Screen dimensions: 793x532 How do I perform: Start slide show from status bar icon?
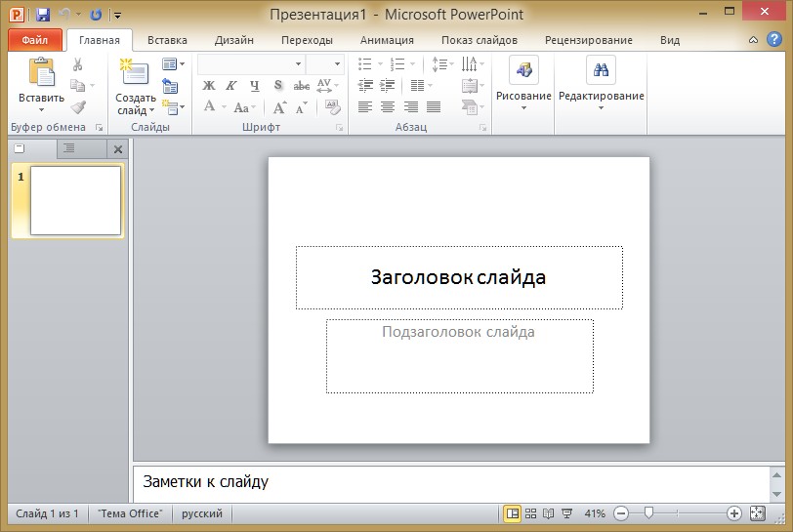click(x=567, y=513)
